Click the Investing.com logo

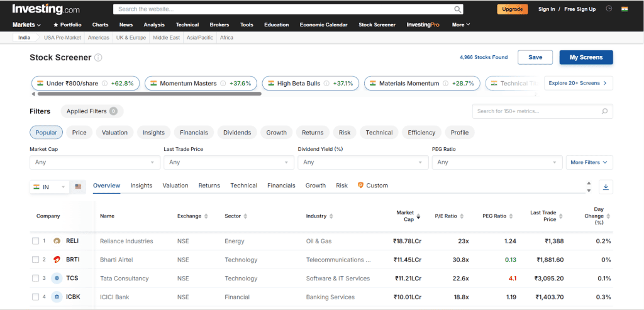[46, 9]
